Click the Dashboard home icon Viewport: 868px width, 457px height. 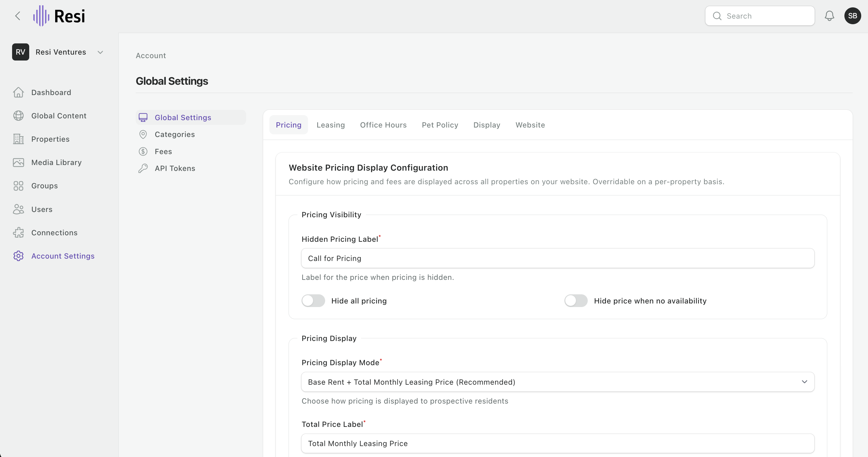pos(19,92)
